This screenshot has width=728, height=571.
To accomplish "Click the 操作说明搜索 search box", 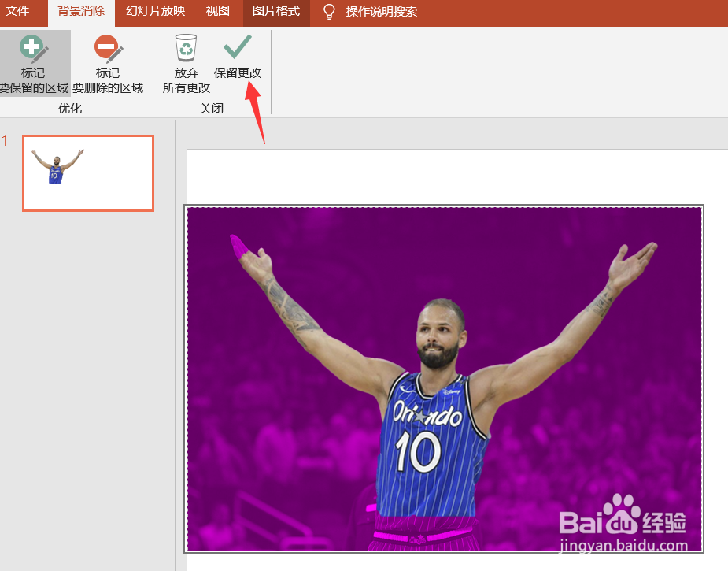I will tap(381, 12).
